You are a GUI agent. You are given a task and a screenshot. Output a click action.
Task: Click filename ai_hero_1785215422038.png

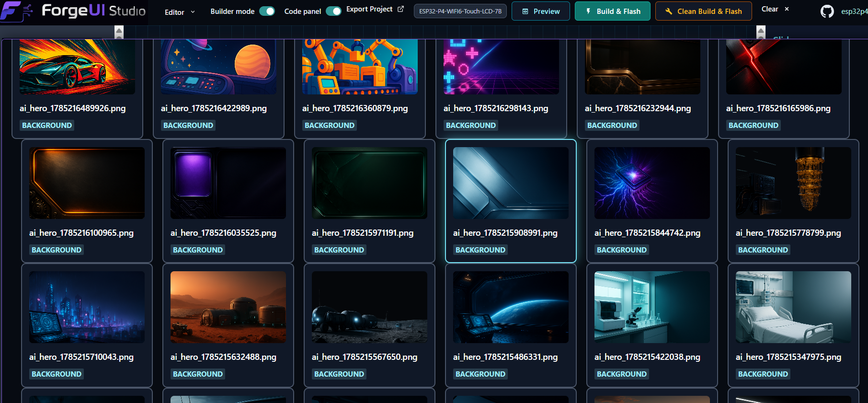click(x=647, y=357)
